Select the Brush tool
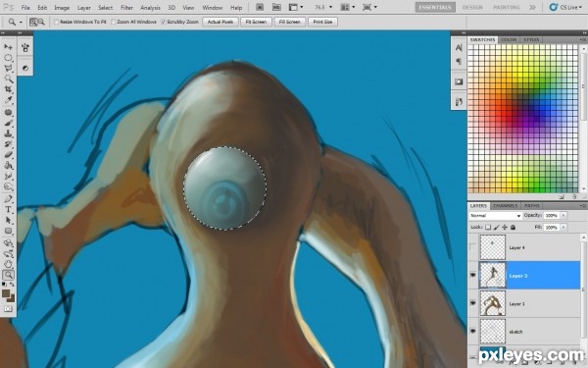The height and width of the screenshot is (368, 588). point(8,123)
